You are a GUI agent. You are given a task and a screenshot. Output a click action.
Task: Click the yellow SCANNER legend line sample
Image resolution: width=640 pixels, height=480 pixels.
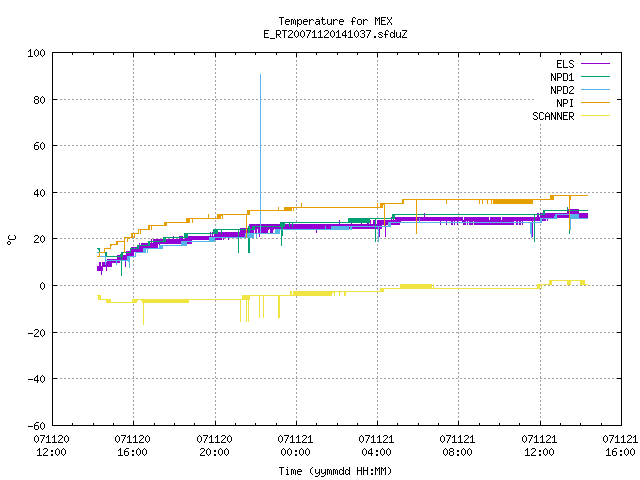pyautogui.click(x=595, y=116)
